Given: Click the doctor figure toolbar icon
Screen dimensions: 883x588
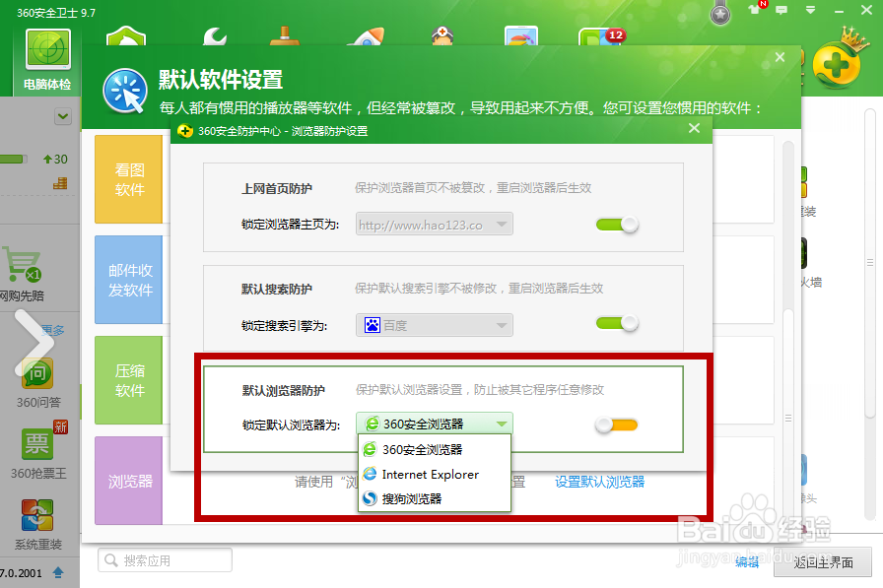Looking at the screenshot, I should pos(442,36).
